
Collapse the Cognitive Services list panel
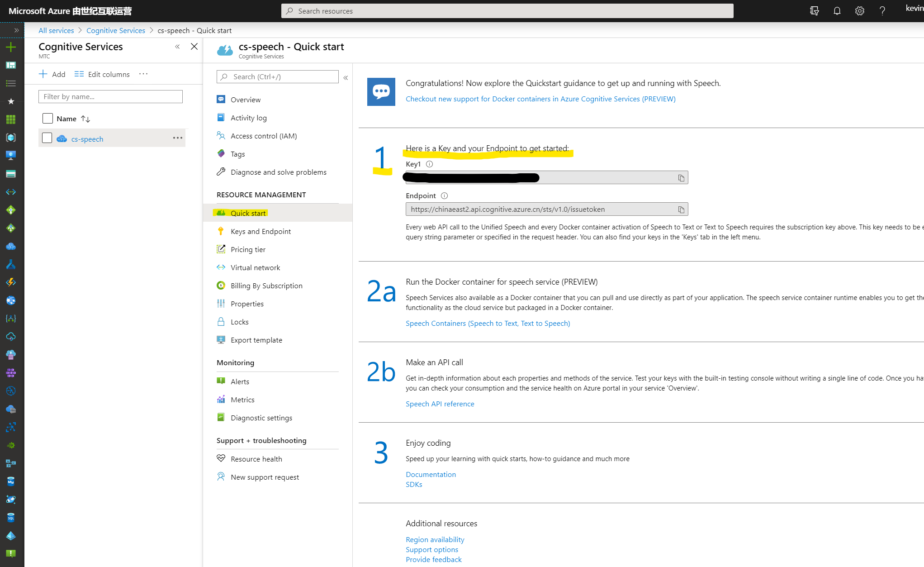(x=177, y=47)
